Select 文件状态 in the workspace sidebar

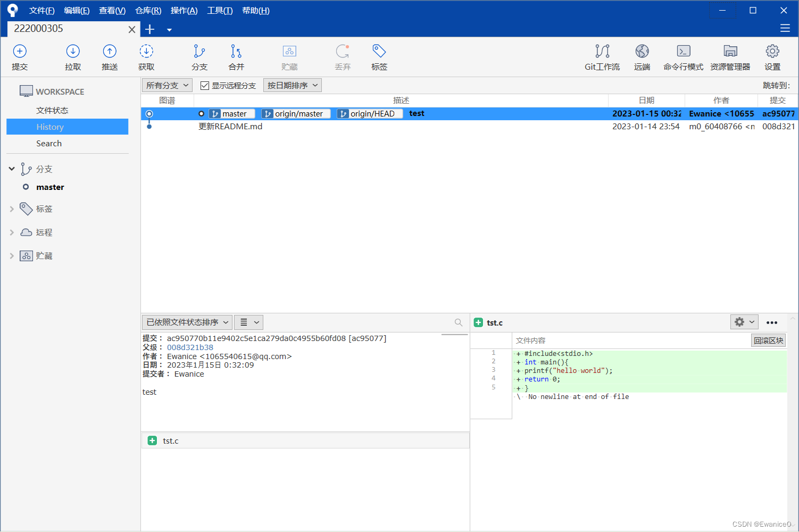point(52,110)
